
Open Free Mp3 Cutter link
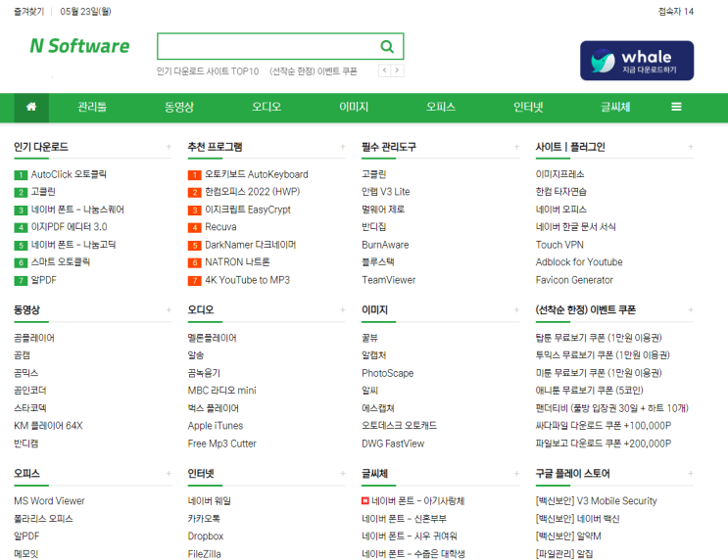[x=222, y=443]
